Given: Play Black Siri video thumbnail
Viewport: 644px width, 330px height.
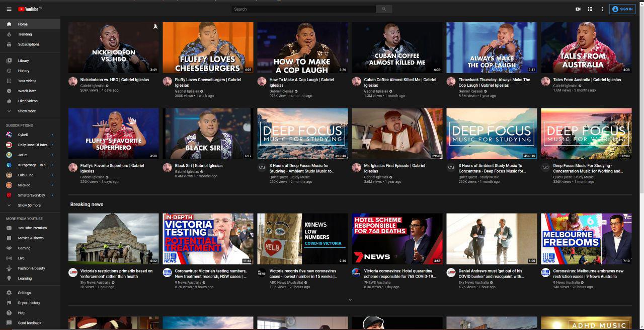Looking at the screenshot, I should tap(208, 134).
